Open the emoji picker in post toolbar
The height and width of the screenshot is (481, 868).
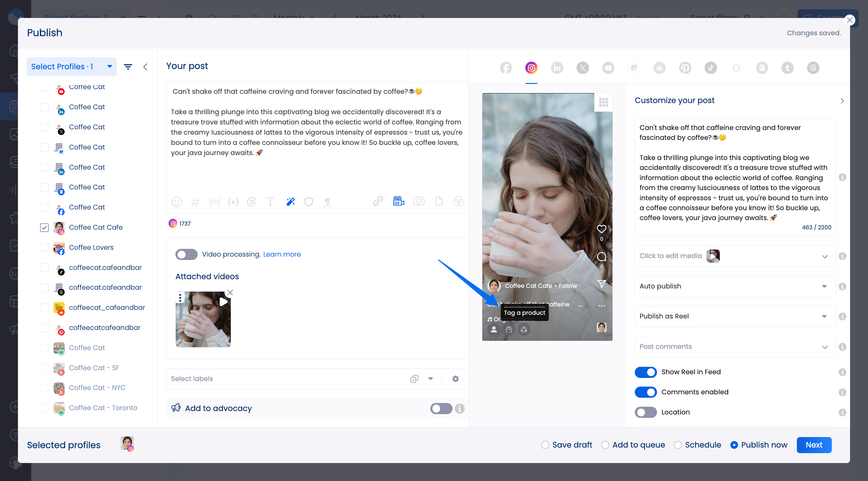click(177, 202)
